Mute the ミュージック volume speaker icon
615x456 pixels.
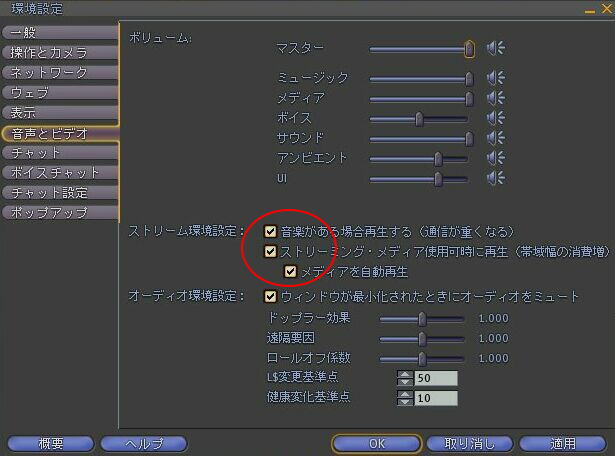495,78
